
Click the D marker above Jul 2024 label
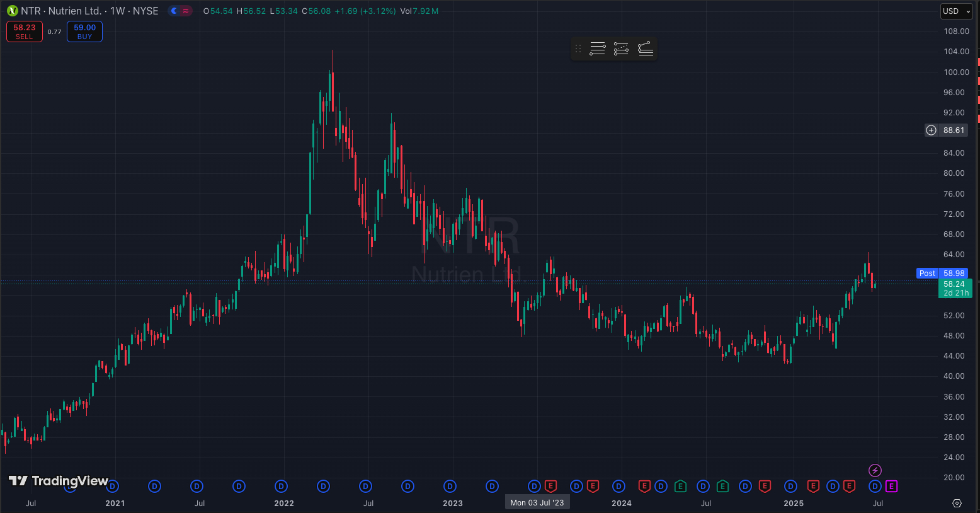click(703, 486)
